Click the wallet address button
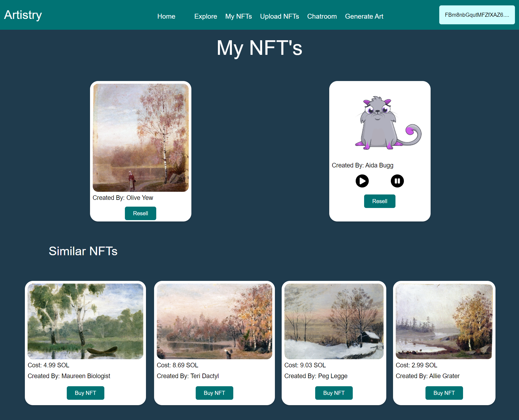This screenshot has width=519, height=420. coord(477,15)
